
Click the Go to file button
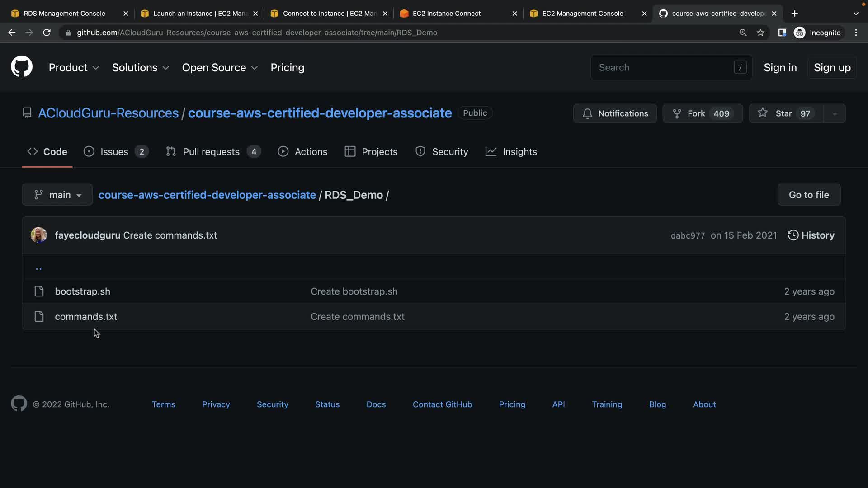808,195
